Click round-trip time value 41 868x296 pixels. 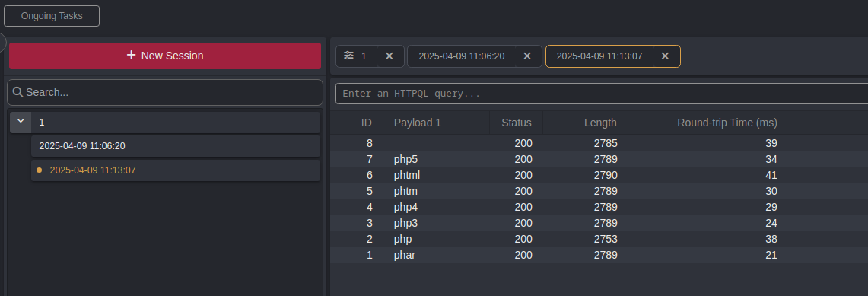tap(771, 175)
